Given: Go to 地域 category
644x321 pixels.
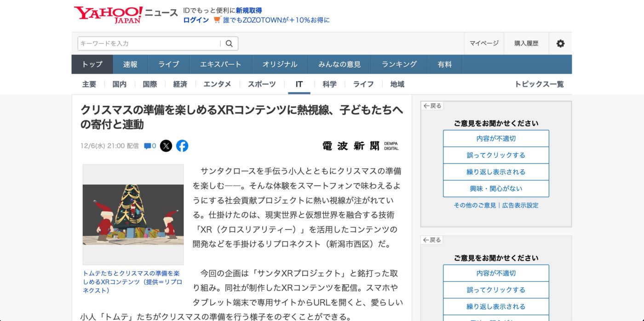Looking at the screenshot, I should click(x=397, y=84).
